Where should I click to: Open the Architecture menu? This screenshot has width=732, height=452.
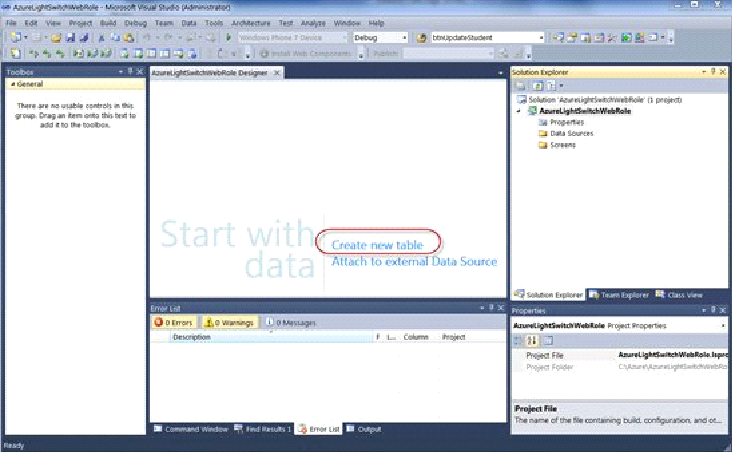[252, 22]
